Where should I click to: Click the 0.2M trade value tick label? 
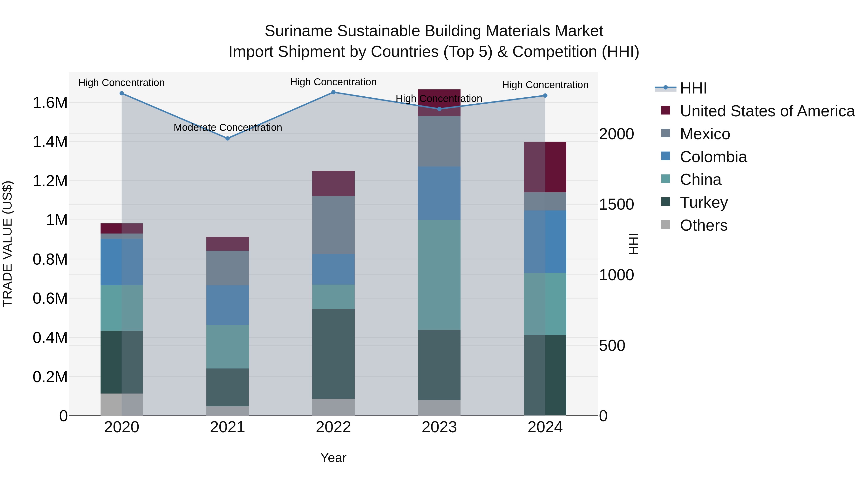50,377
